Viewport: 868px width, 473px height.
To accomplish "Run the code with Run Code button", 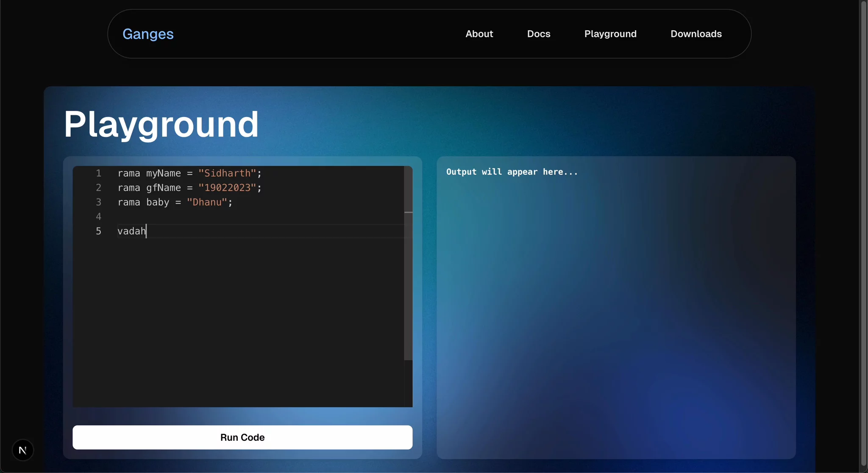I will (242, 437).
